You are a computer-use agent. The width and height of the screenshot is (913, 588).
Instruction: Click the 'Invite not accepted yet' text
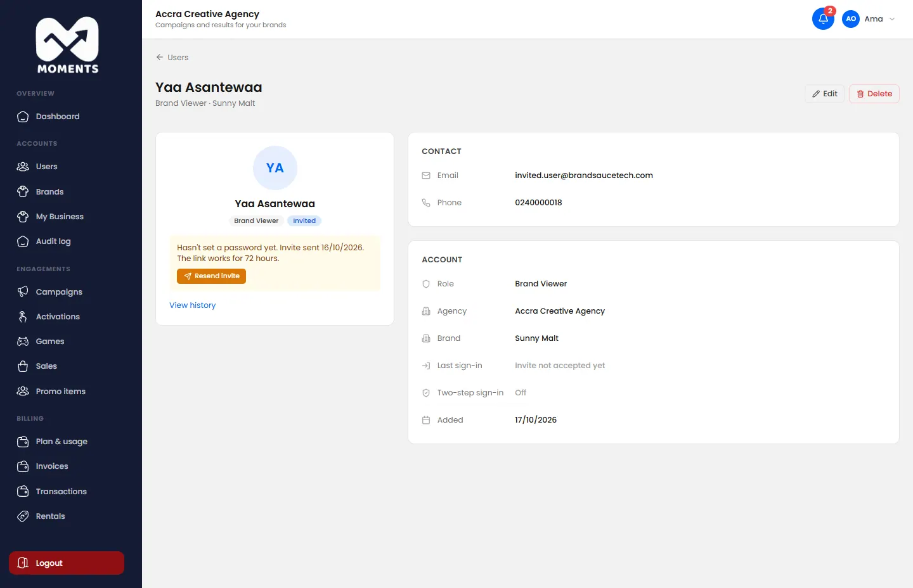pyautogui.click(x=560, y=366)
